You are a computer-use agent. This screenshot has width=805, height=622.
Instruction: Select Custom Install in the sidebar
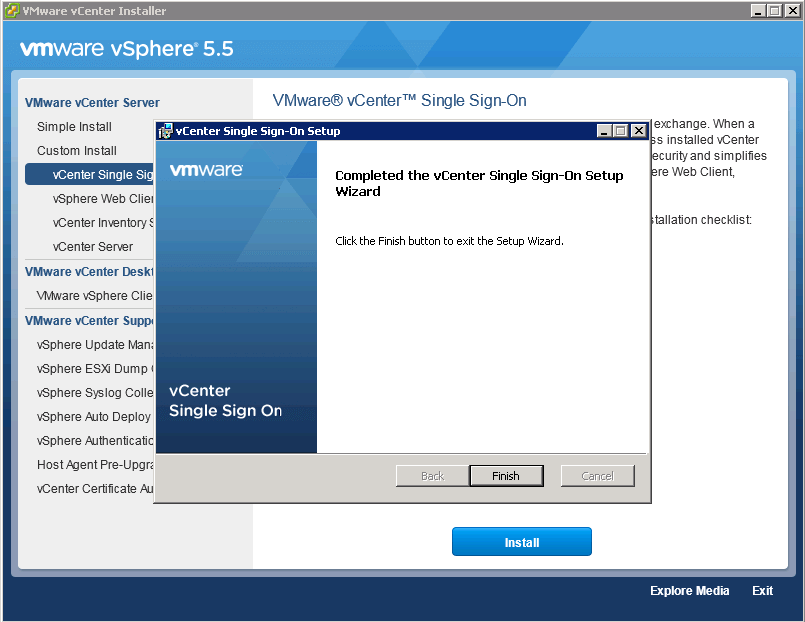click(76, 151)
